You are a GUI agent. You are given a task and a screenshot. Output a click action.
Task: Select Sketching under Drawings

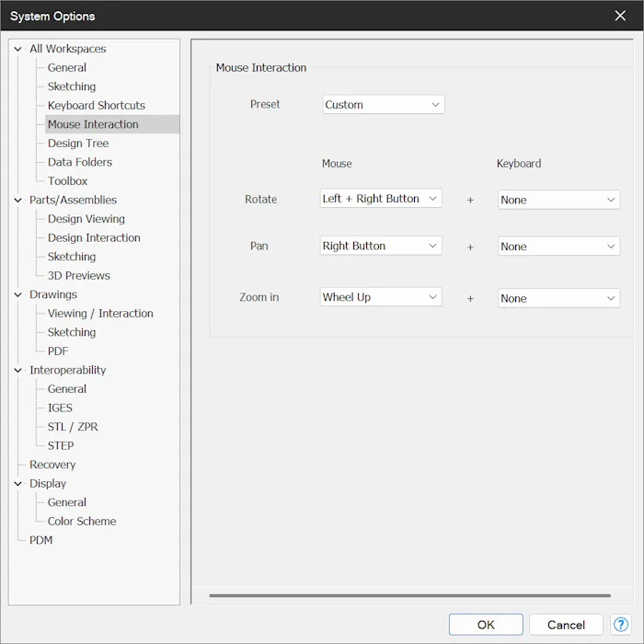tap(72, 332)
